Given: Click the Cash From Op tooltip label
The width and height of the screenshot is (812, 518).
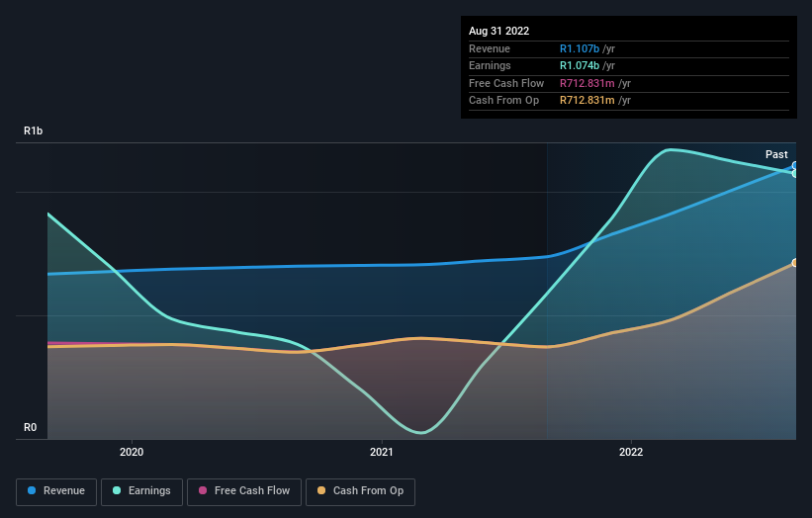Looking at the screenshot, I should coord(503,101).
